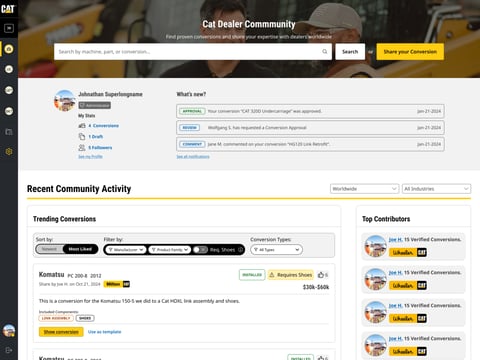Click the SHOES component tag

(x=85, y=318)
